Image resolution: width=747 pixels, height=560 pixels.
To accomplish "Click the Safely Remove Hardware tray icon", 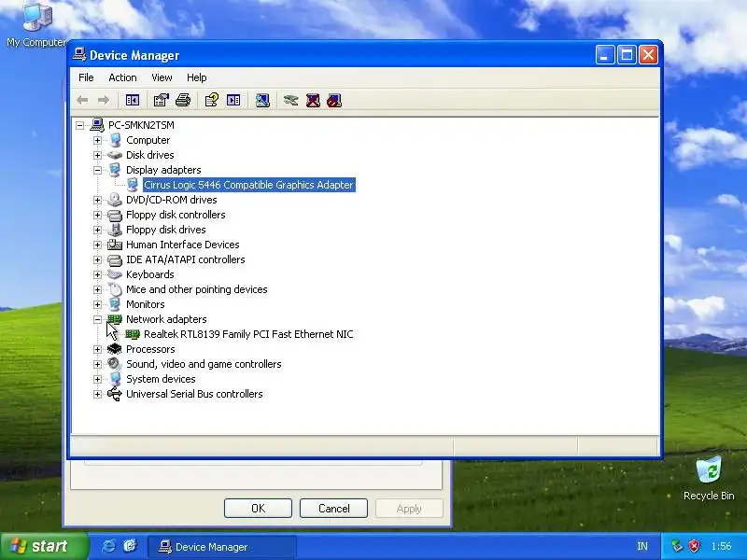I will pos(677,546).
